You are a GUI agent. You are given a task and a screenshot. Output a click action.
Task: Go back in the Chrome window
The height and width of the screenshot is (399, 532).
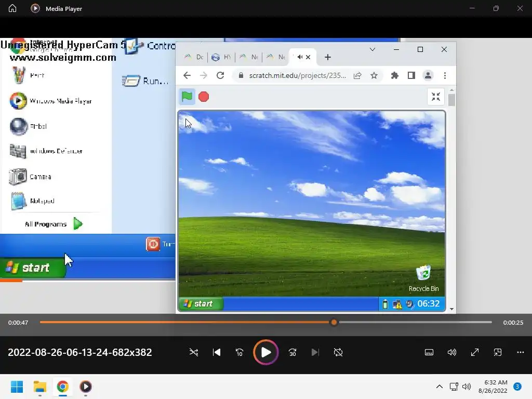[187, 75]
